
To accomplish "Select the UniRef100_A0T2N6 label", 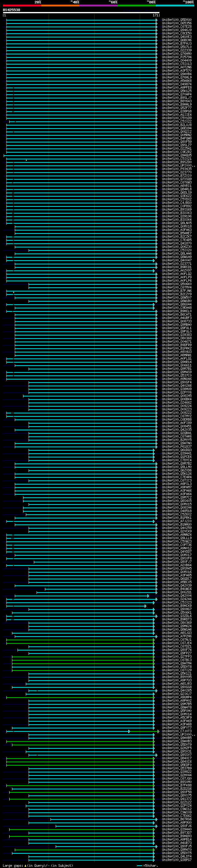I will point(177,67).
